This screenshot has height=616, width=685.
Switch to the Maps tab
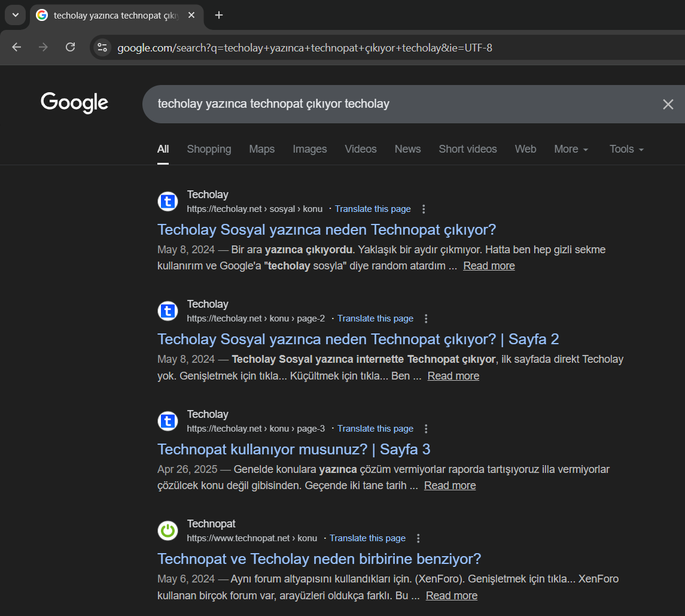click(261, 149)
